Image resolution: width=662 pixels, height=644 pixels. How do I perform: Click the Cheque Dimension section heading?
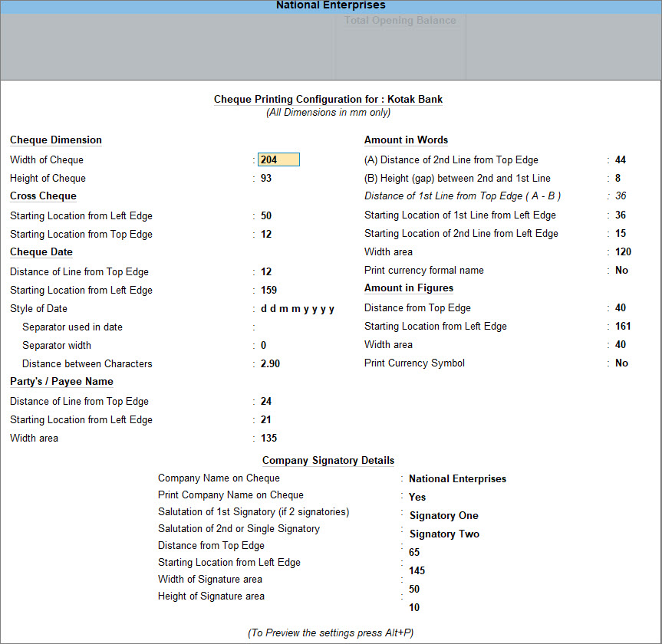[x=56, y=140]
